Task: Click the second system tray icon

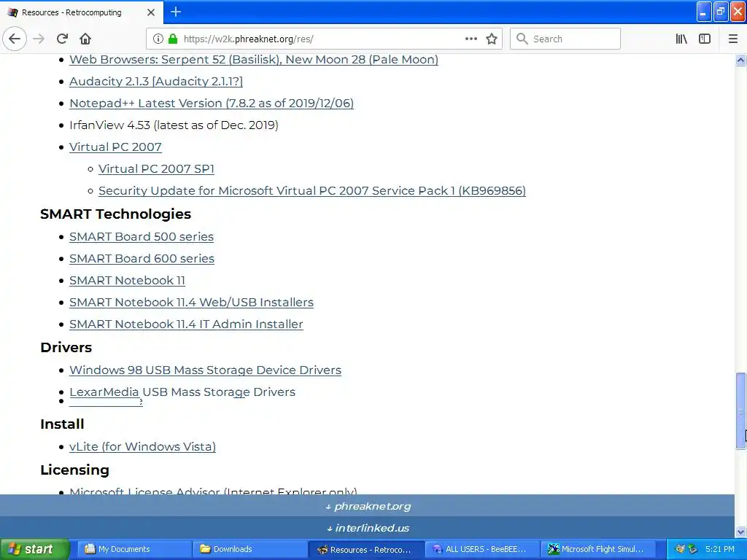Action: click(693, 549)
